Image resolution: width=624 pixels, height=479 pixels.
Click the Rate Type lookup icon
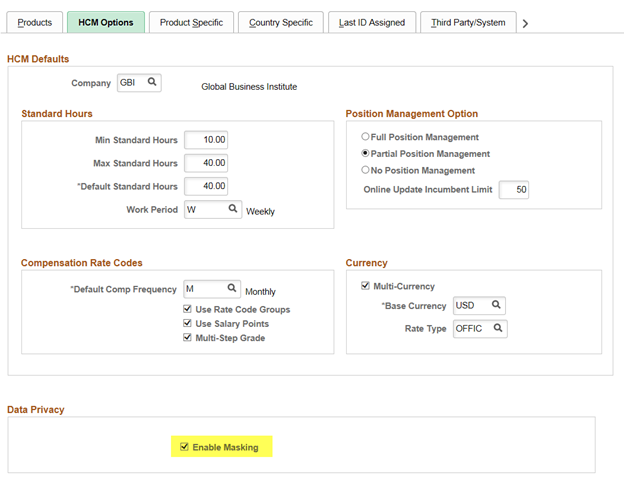(497, 327)
